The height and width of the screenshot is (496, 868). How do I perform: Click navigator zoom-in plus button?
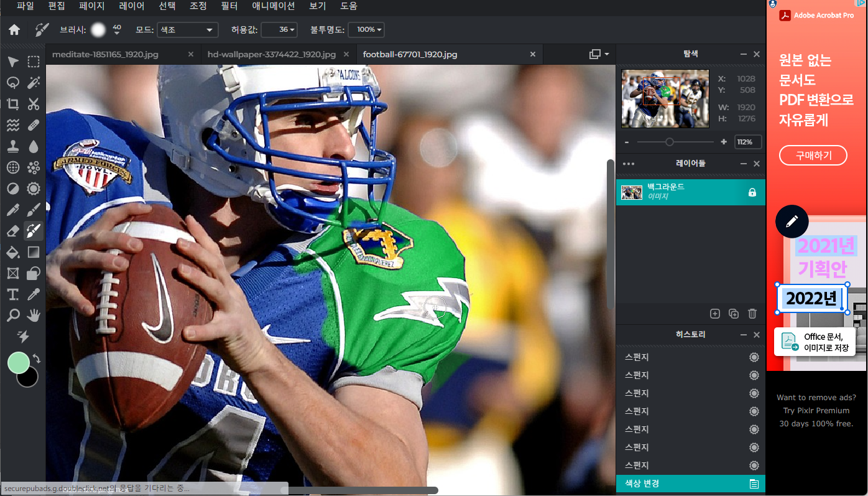tap(724, 142)
